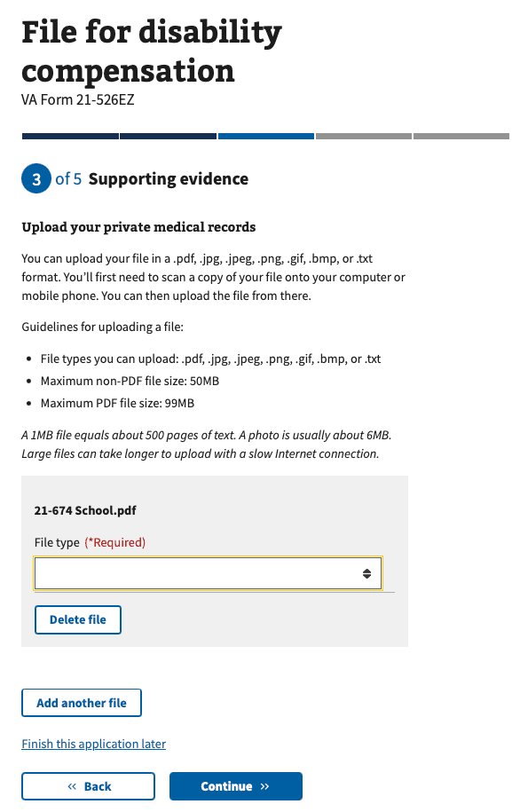Continue to the next form step
520x812 pixels.
point(235,786)
